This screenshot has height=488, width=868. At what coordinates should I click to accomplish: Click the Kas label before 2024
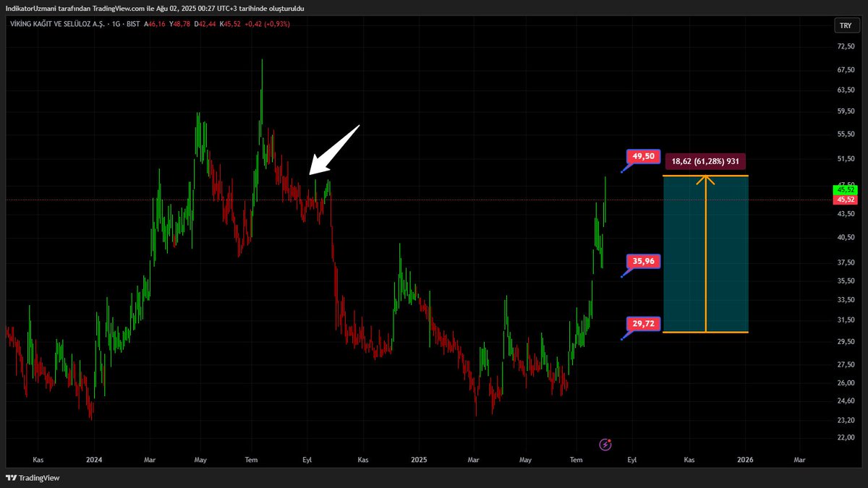pyautogui.click(x=38, y=459)
